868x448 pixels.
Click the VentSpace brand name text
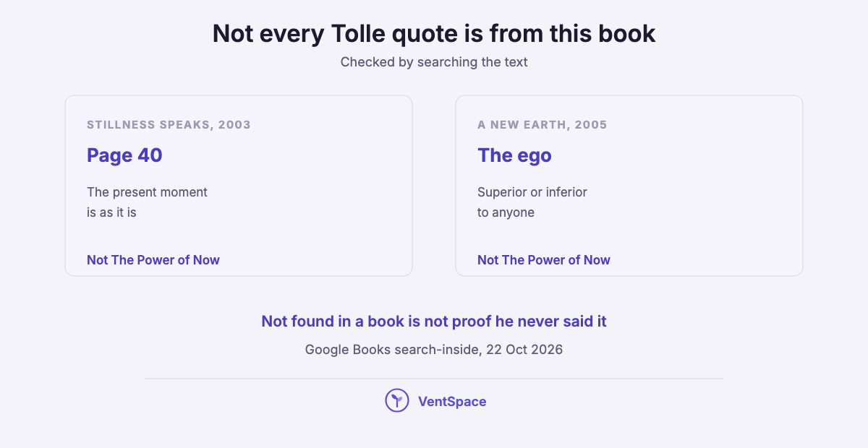point(452,402)
